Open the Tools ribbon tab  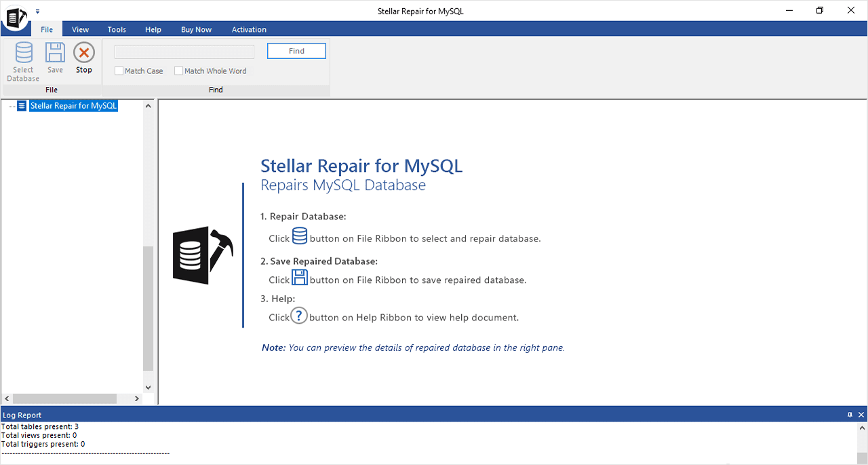(x=117, y=29)
